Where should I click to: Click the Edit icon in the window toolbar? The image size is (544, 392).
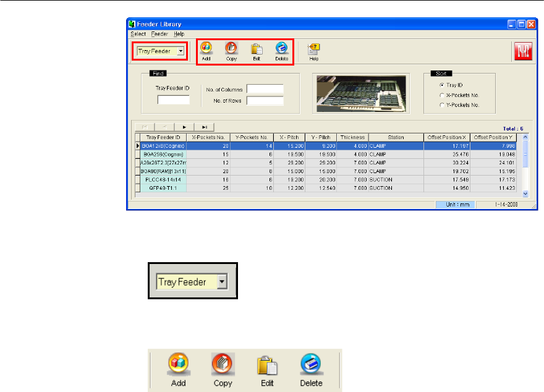(x=257, y=49)
